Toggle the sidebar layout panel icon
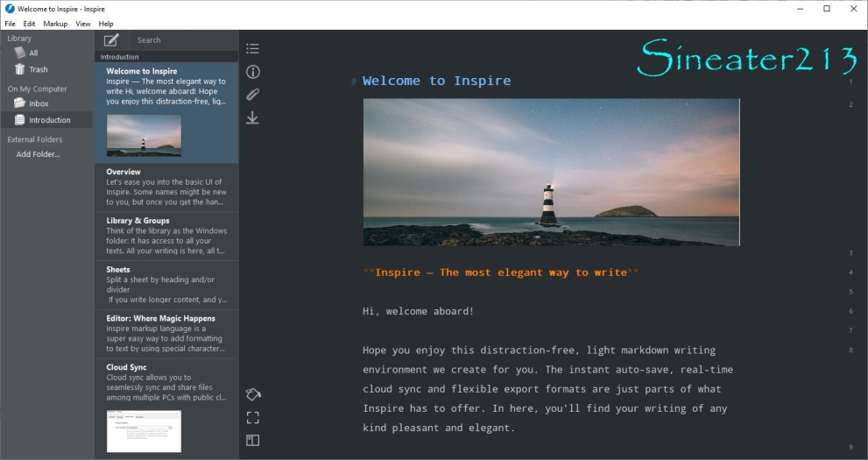868x460 pixels. [x=252, y=440]
